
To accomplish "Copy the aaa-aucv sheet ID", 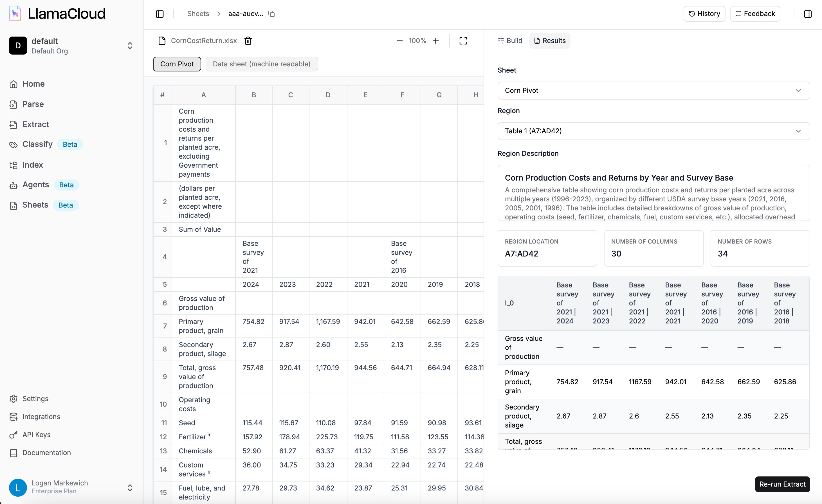I will [x=271, y=14].
